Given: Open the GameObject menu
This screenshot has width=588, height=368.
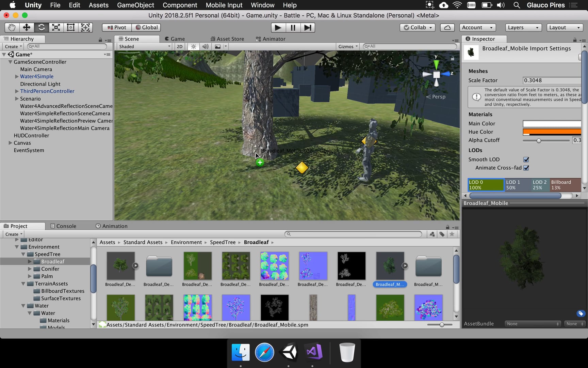Looking at the screenshot, I should pyautogui.click(x=136, y=5).
